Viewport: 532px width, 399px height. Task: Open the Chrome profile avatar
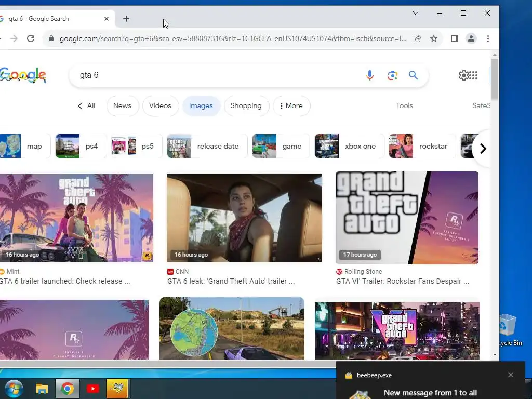(471, 38)
